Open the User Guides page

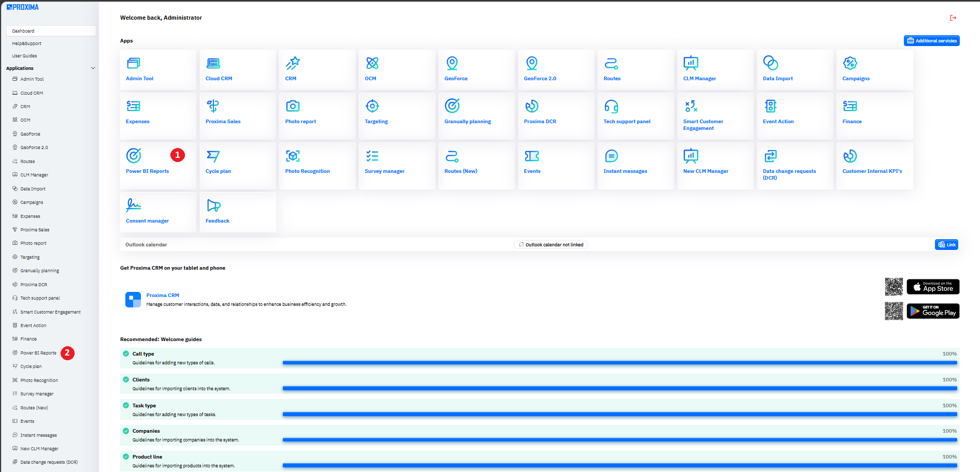point(24,55)
